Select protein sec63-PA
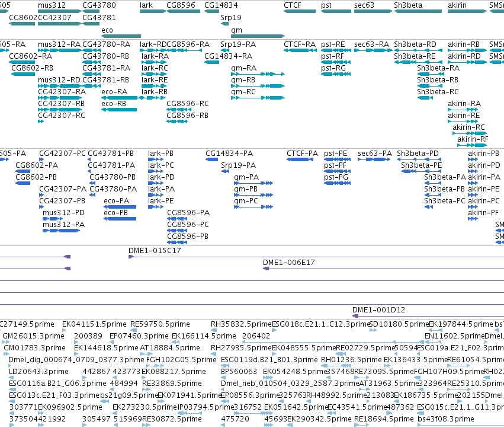The width and height of the screenshot is (504, 428). point(375,154)
